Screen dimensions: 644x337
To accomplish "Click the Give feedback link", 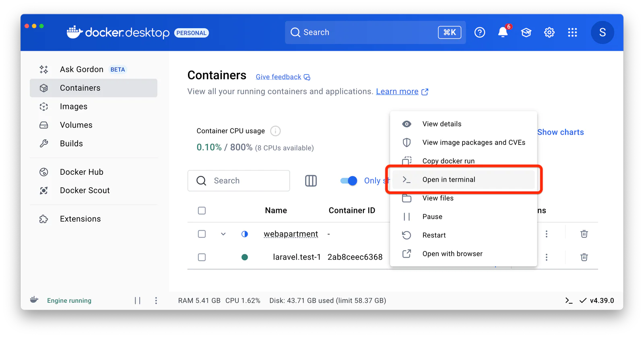I will [283, 77].
